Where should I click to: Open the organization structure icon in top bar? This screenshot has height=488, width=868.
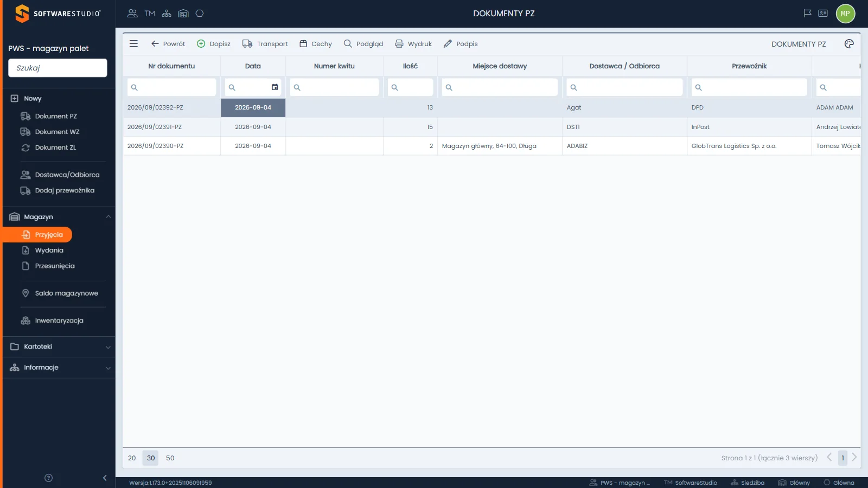tap(167, 14)
